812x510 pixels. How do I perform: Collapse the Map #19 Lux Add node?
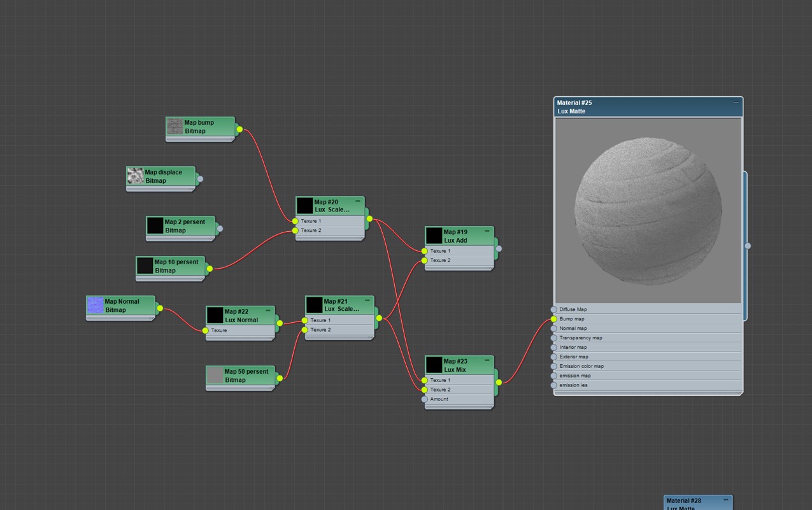click(x=487, y=231)
